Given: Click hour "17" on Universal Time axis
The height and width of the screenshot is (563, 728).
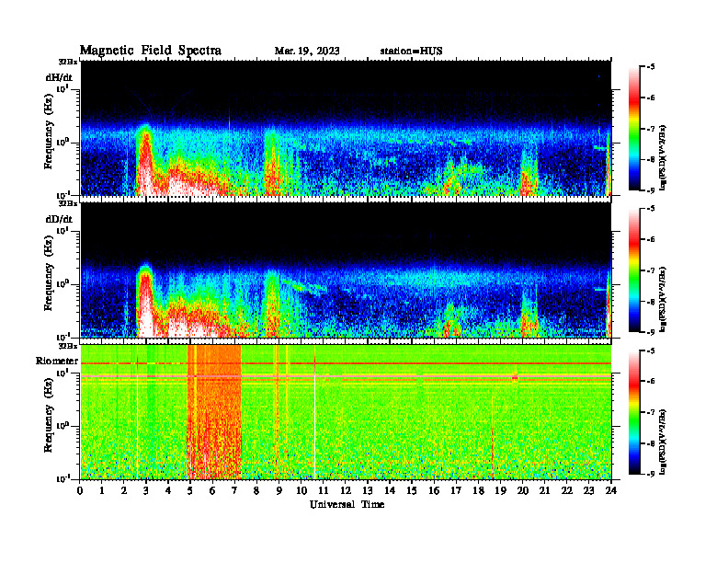Looking at the screenshot, I should click(456, 491).
